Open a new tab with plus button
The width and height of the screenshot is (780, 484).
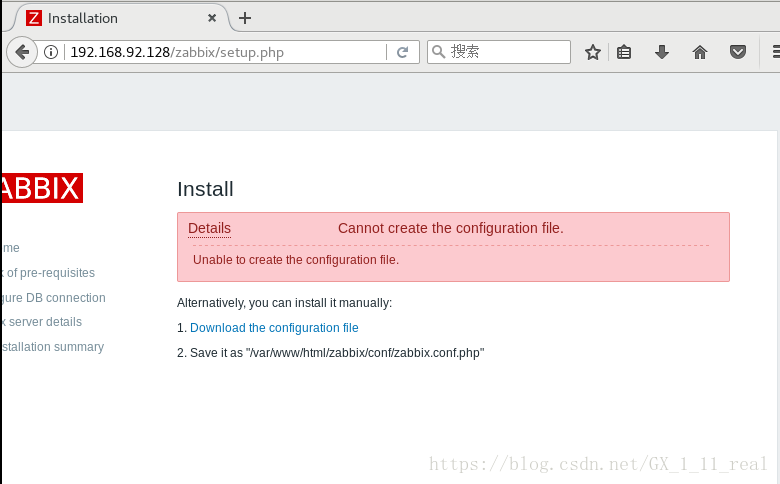point(245,18)
